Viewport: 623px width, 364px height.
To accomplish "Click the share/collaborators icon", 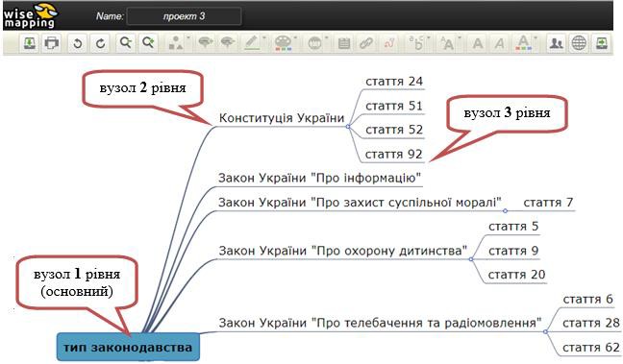I will [x=557, y=43].
